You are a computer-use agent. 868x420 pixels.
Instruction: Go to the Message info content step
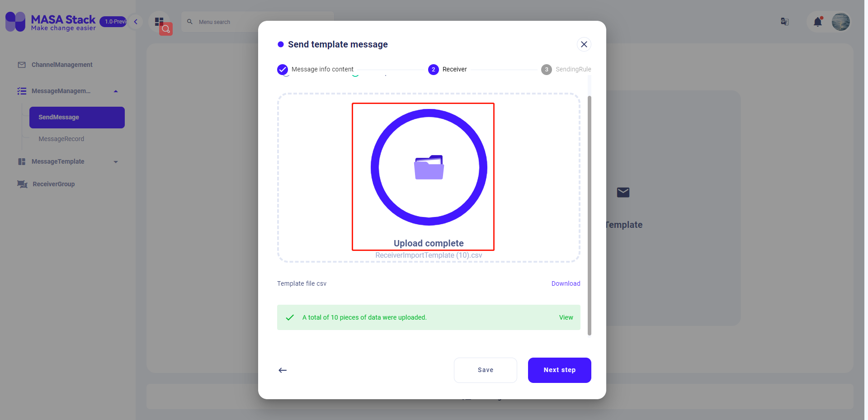pos(316,69)
